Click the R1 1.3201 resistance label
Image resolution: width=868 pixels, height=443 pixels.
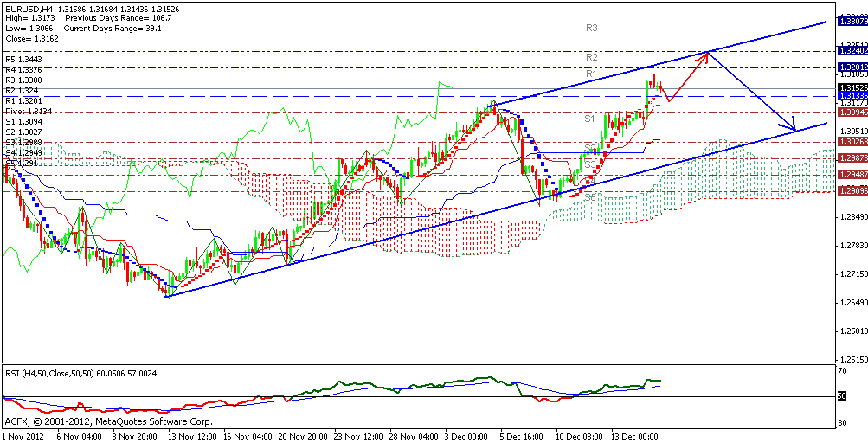pyautogui.click(x=23, y=100)
